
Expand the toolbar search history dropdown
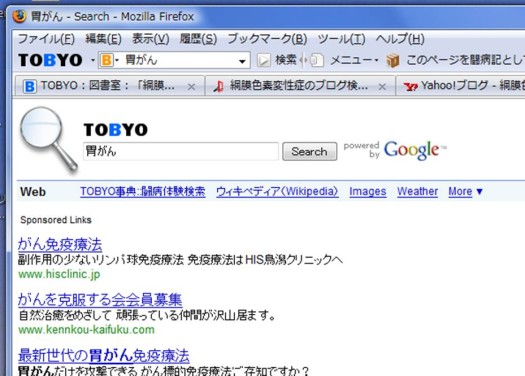[x=242, y=61]
